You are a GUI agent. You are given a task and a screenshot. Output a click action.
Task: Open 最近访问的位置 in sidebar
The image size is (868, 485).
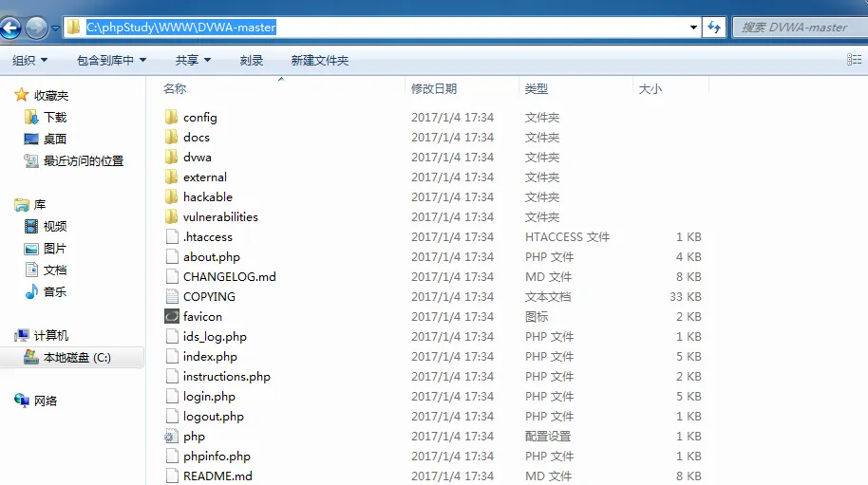[83, 161]
